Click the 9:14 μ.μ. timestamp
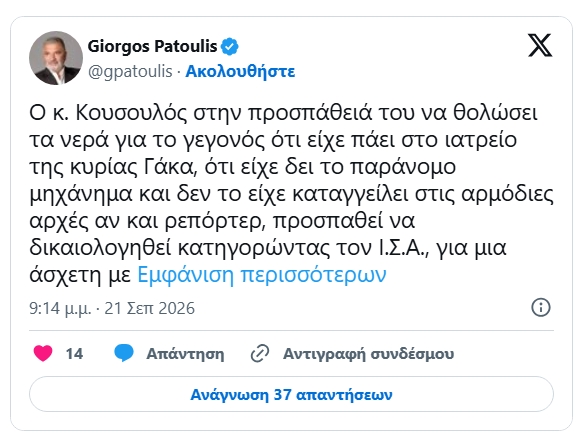 (x=60, y=309)
